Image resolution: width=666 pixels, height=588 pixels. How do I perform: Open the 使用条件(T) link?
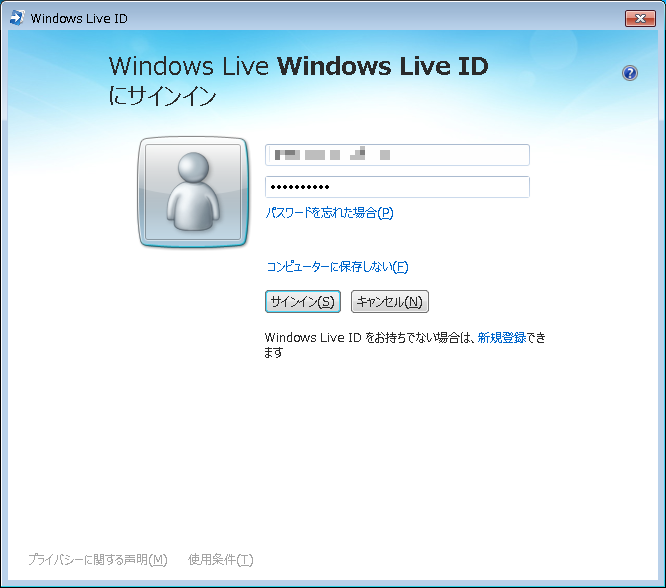221,560
